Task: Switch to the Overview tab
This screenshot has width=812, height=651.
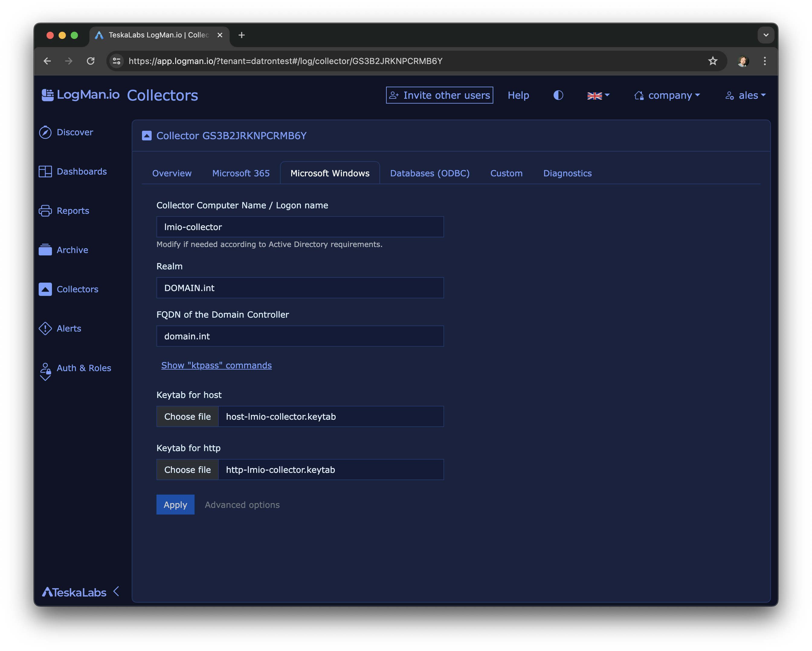Action: (x=172, y=173)
